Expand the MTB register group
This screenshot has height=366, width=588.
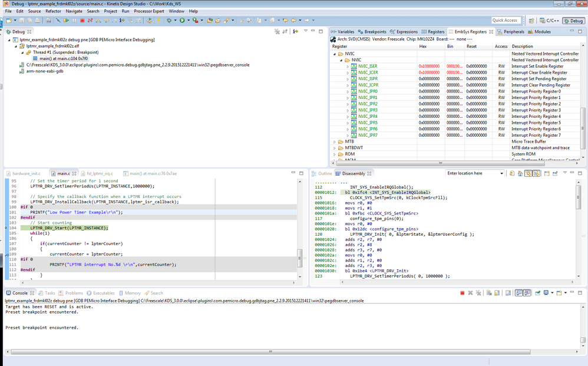tap(335, 141)
